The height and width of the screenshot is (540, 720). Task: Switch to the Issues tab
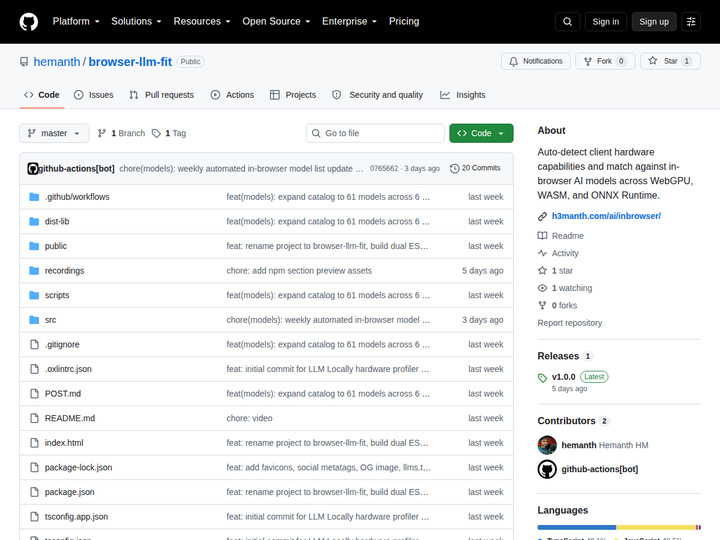pos(94,95)
